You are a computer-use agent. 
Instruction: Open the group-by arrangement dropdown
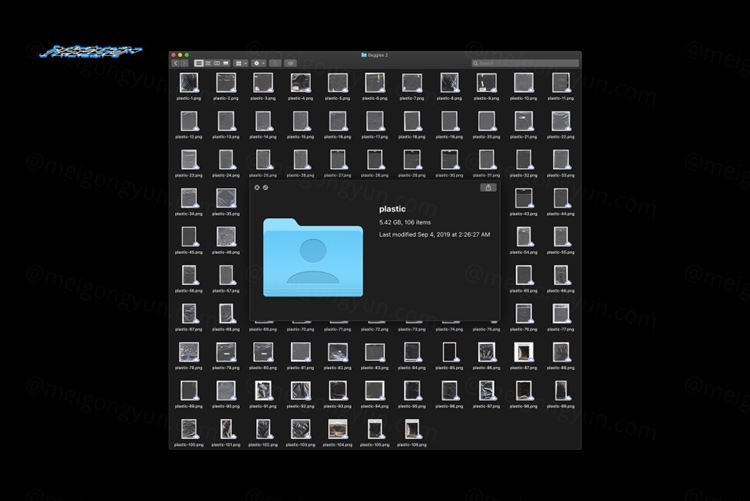pyautogui.click(x=241, y=63)
